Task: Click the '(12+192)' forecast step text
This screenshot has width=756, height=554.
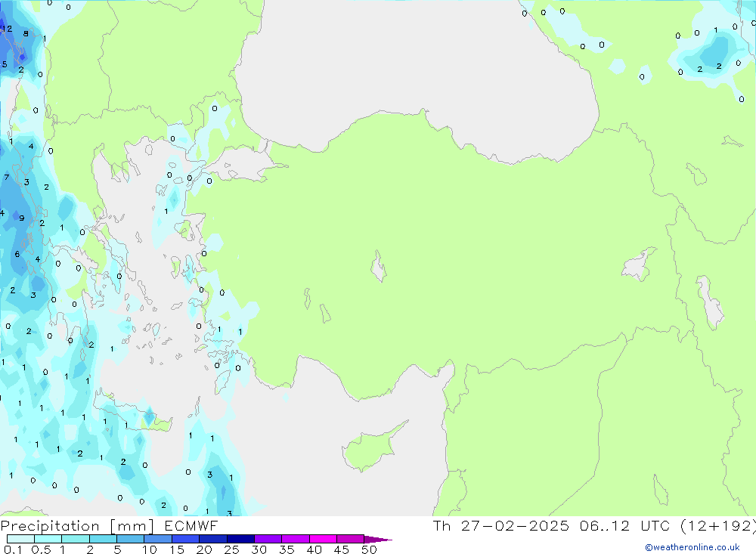Action: (718, 526)
